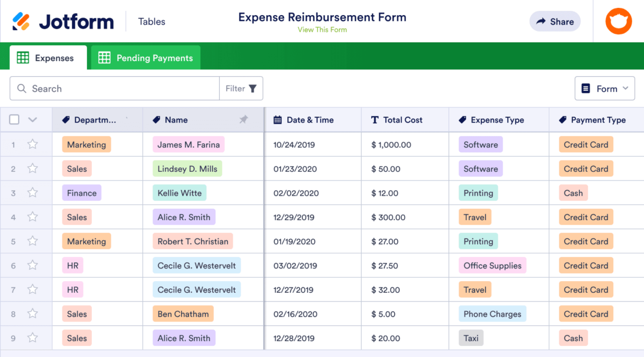Select the orange Marketing color tag
The width and height of the screenshot is (644, 357).
pyautogui.click(x=86, y=144)
